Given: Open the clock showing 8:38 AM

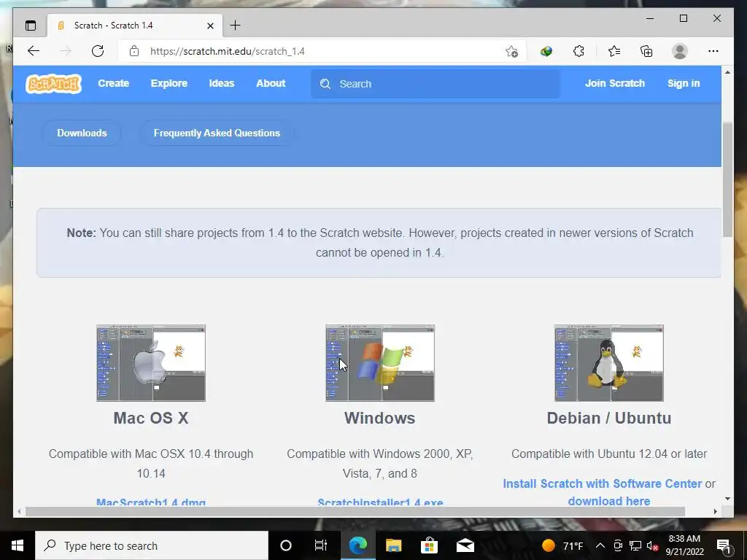Looking at the screenshot, I should [684, 545].
